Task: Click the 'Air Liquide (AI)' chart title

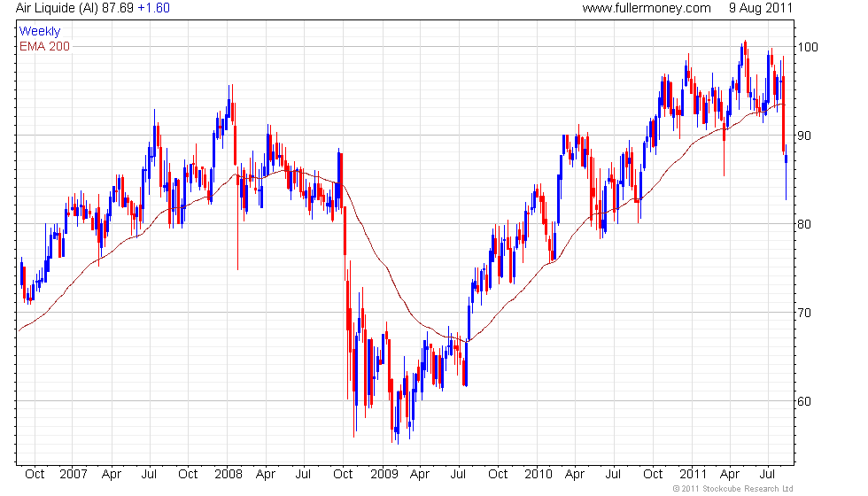Action: click(57, 8)
